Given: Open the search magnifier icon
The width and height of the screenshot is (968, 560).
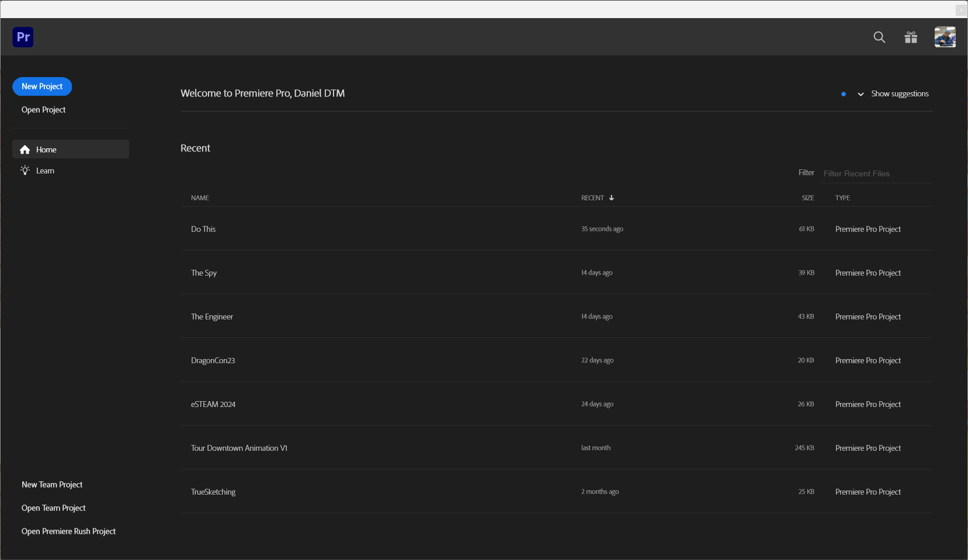Looking at the screenshot, I should [879, 37].
